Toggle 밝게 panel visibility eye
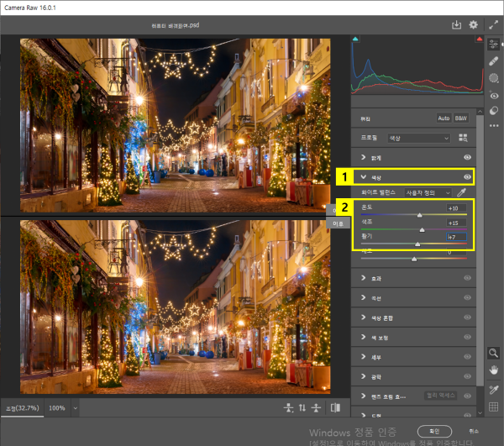Viewport: 504px width, 446px height. coord(468,157)
